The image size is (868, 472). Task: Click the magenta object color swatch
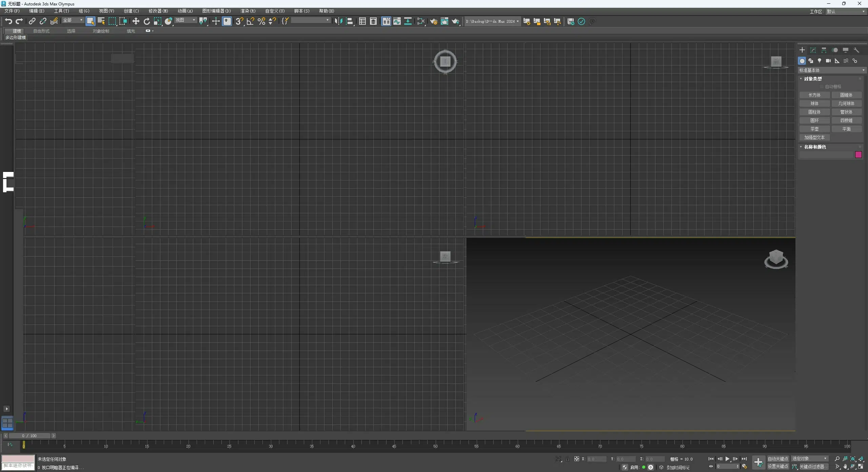(x=858, y=155)
